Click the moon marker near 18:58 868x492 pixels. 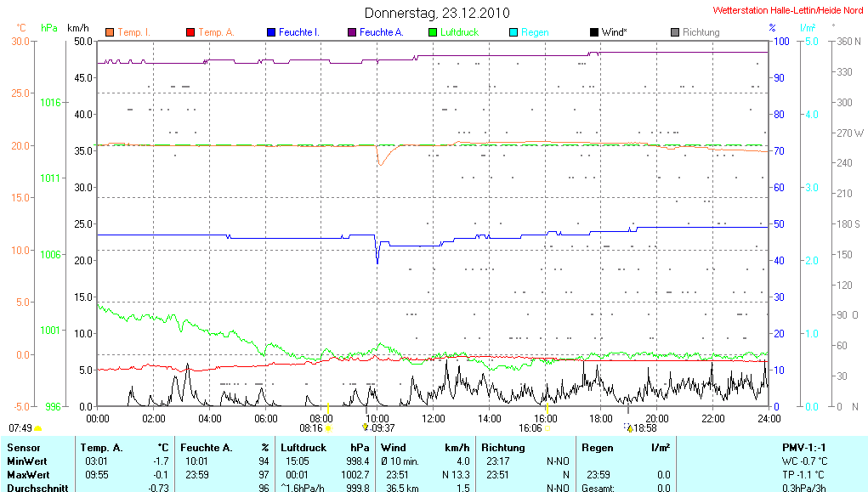(x=629, y=428)
